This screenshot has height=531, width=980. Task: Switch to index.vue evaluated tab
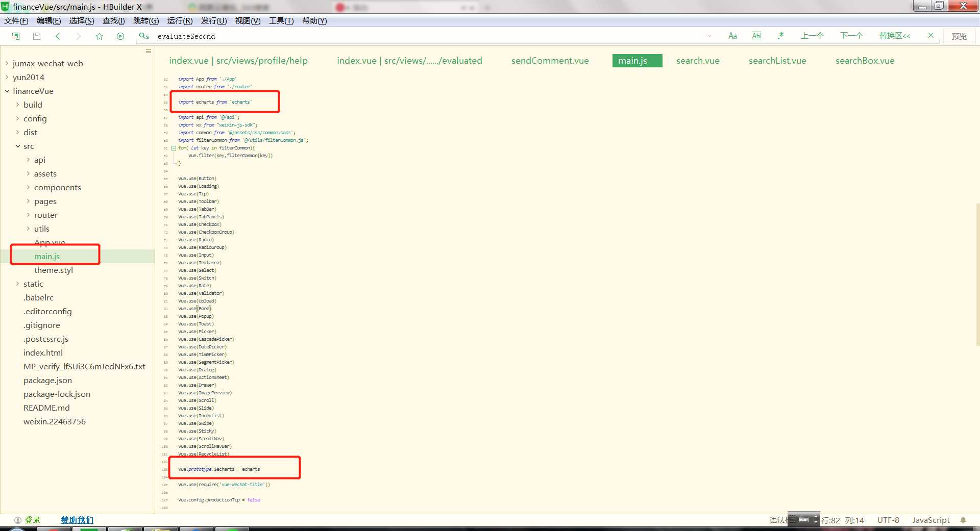tap(409, 61)
